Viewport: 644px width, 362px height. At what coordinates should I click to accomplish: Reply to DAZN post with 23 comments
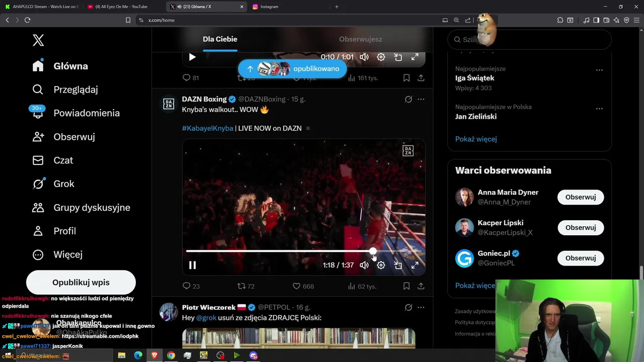pos(191,286)
